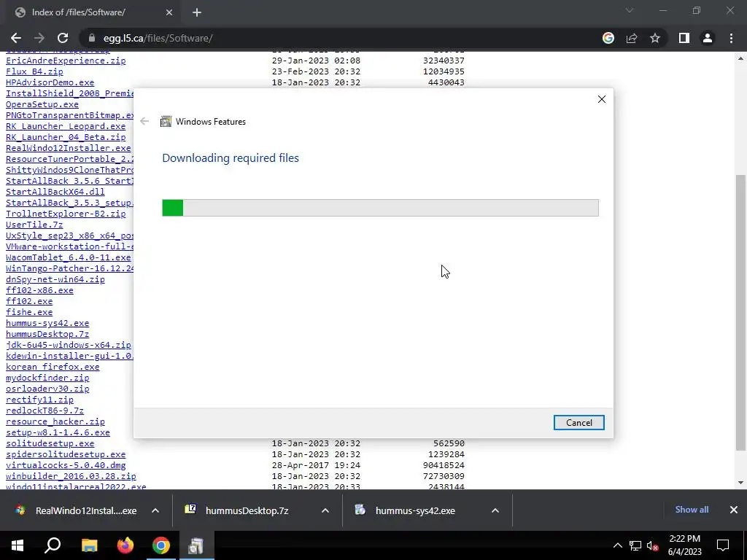Open EricAndreExperience.zip link
The image size is (747, 560).
66,61
